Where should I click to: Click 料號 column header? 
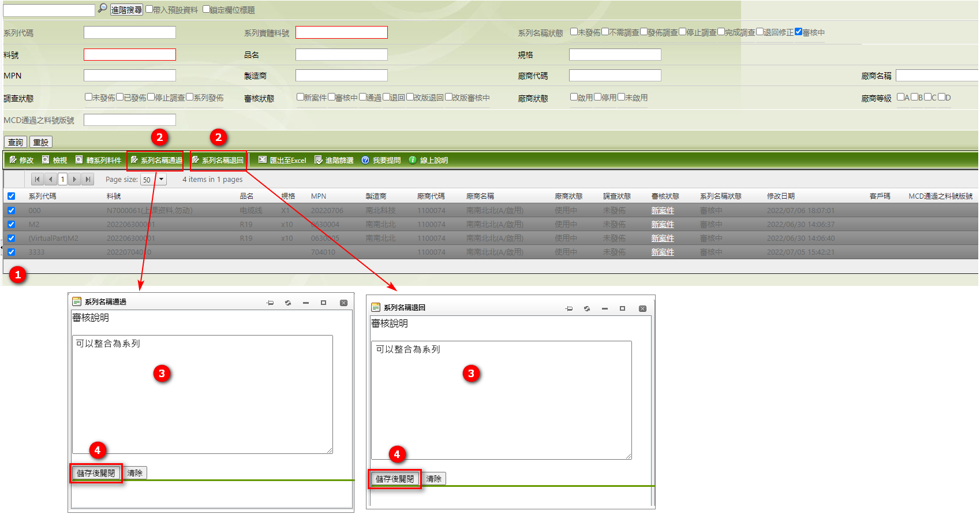tap(114, 196)
